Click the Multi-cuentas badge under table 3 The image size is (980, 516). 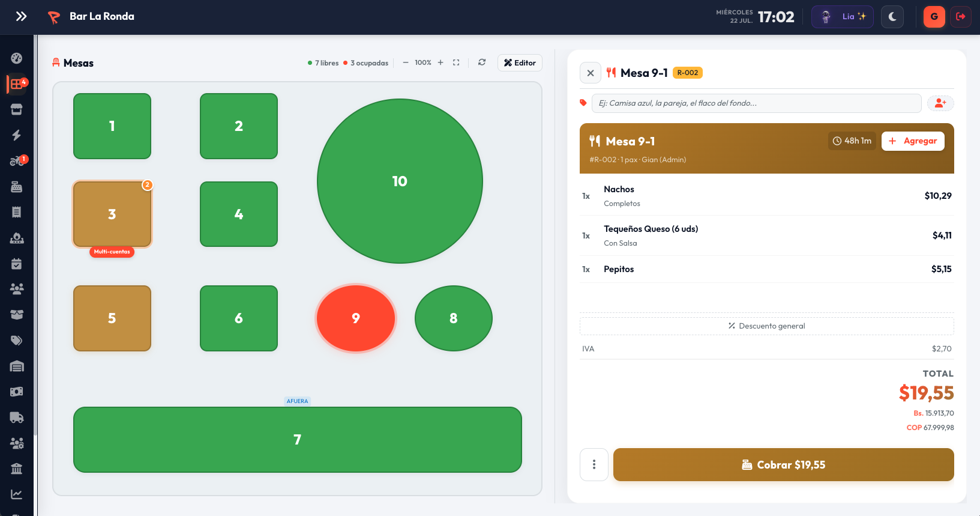112,252
